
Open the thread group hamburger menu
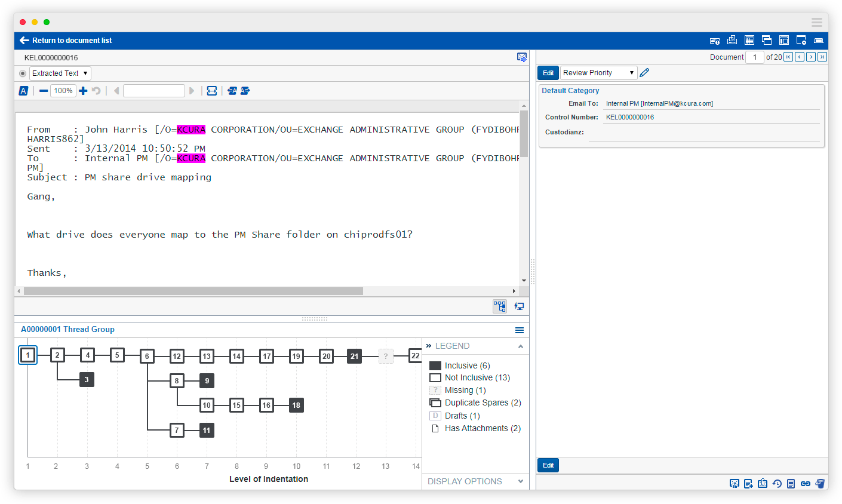pyautogui.click(x=519, y=330)
